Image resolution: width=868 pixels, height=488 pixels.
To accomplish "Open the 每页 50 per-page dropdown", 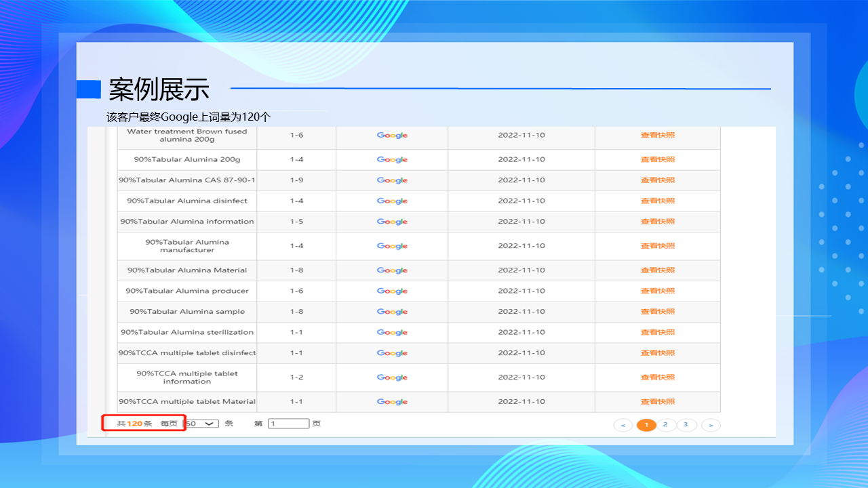I will coord(201,424).
